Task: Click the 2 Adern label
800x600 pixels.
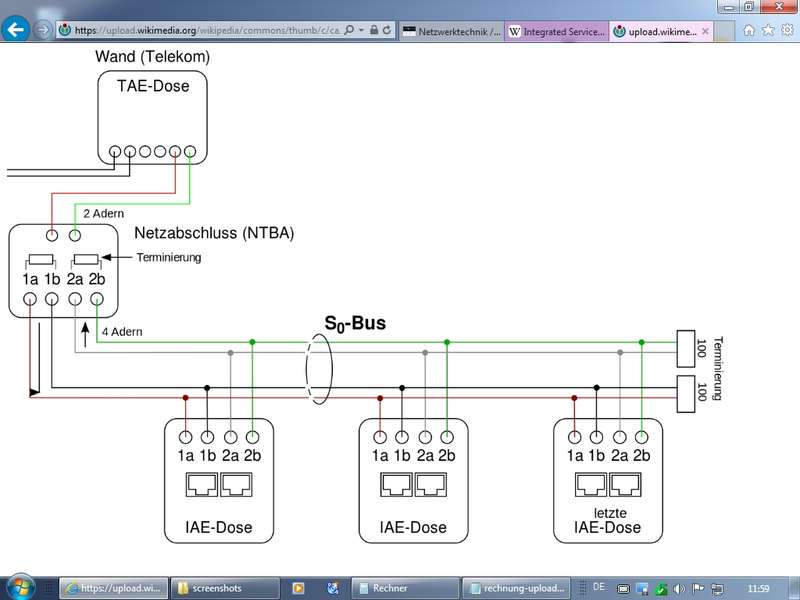Action: coord(104,213)
